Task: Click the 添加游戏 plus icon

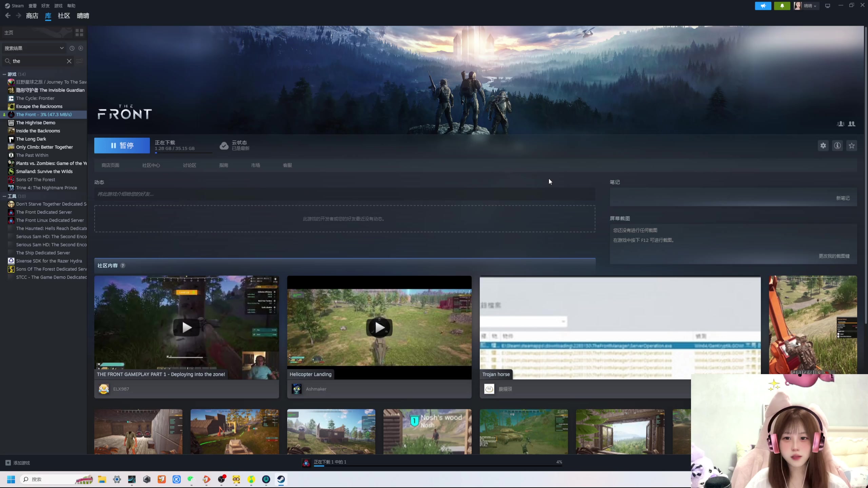Action: (8, 463)
